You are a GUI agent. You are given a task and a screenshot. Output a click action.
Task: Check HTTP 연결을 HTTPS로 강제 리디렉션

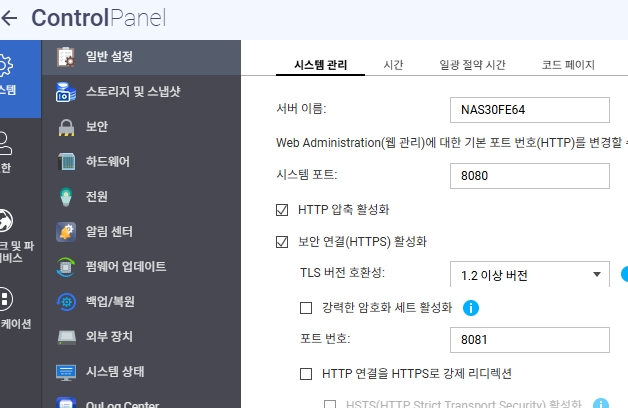click(x=307, y=373)
